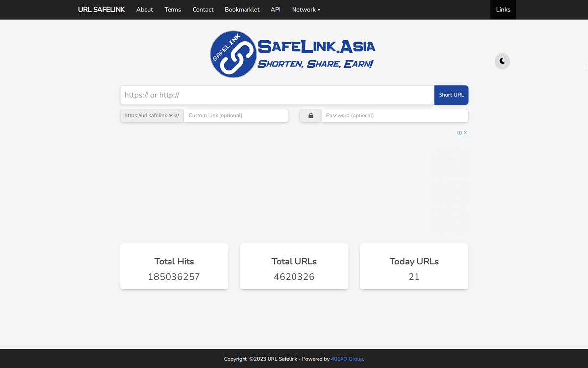Focus the Custom Link optional field
Viewport: 588px width, 368px height.
click(x=236, y=116)
